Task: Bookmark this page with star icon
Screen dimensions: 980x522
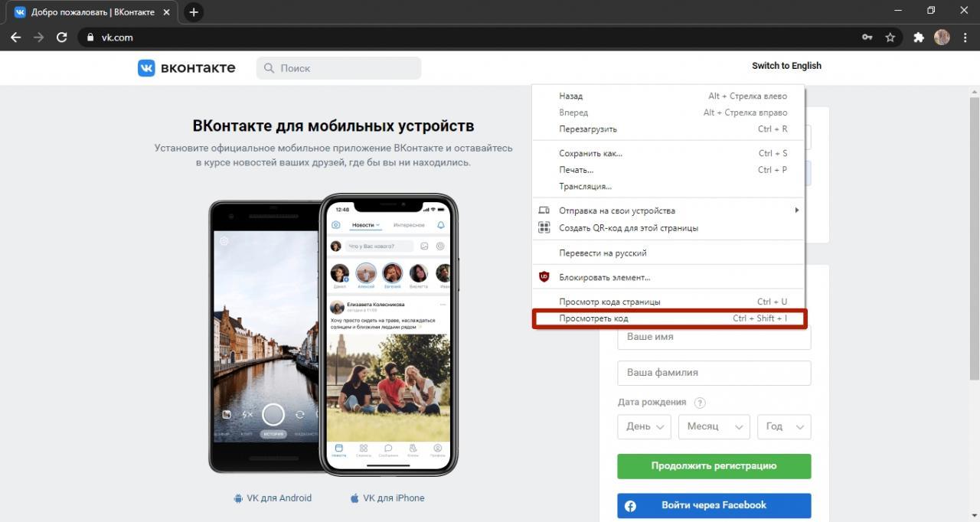Action: click(x=890, y=37)
